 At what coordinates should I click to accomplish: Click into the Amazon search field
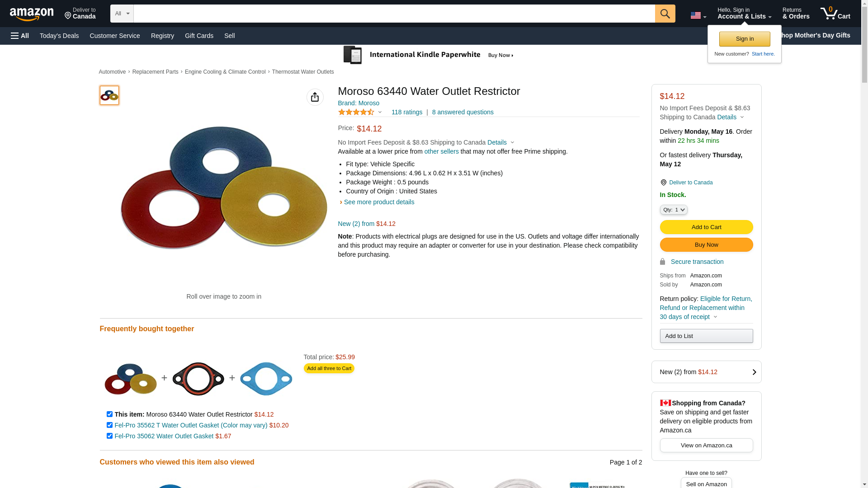pos(393,14)
